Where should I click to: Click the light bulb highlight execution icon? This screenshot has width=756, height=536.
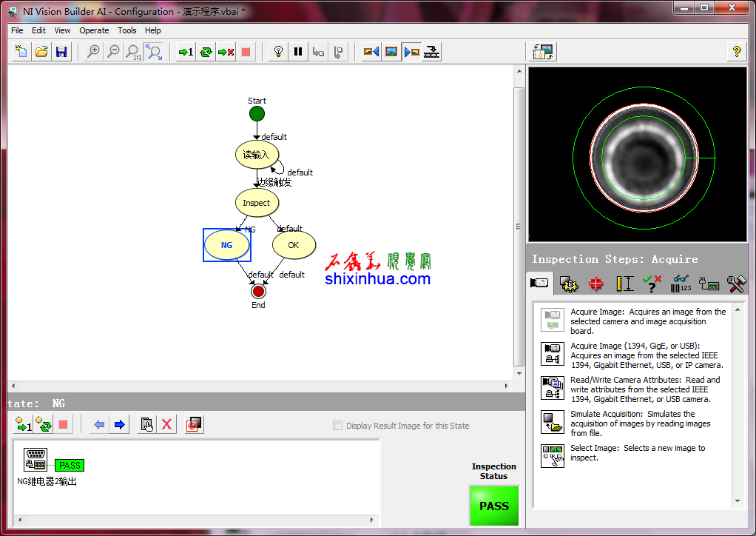[278, 52]
